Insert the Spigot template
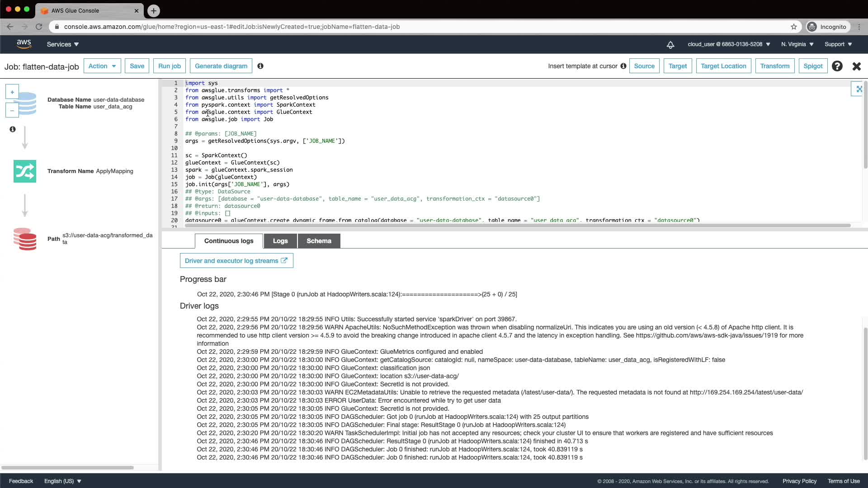The image size is (868, 488). tap(813, 66)
